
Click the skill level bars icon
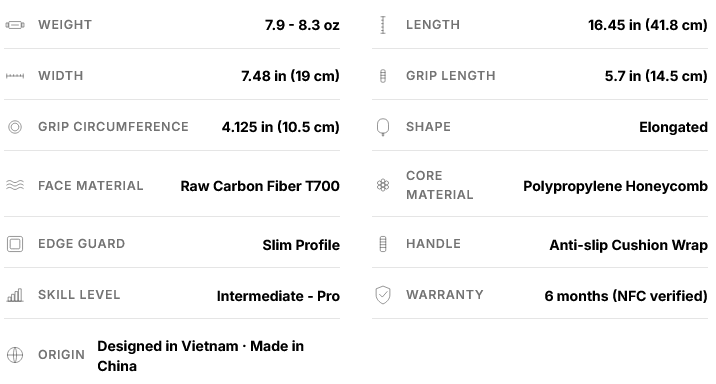point(15,295)
